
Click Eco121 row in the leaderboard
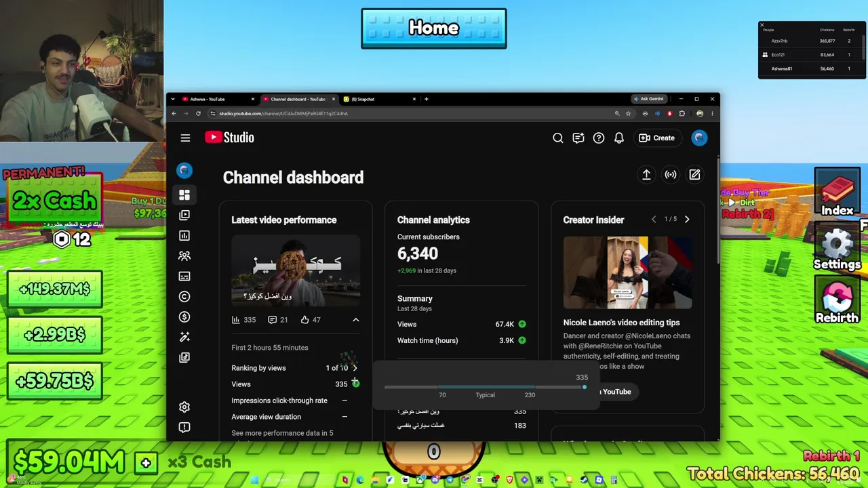[811, 55]
